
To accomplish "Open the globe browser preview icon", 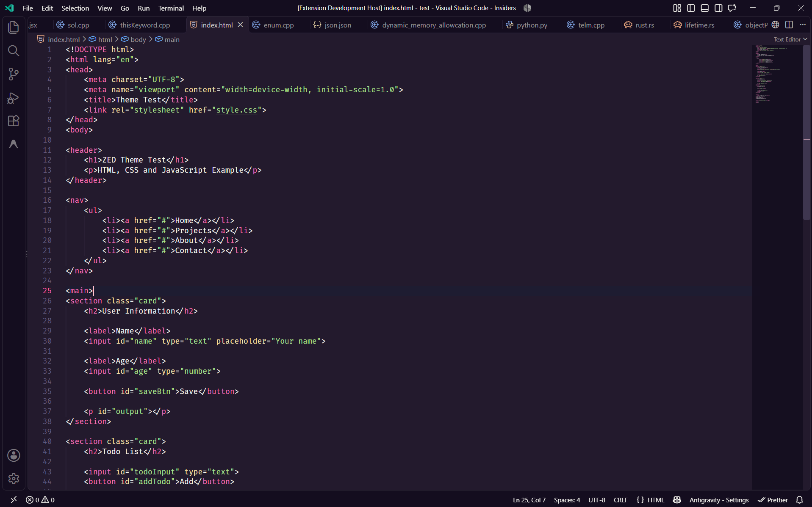I will click(775, 25).
